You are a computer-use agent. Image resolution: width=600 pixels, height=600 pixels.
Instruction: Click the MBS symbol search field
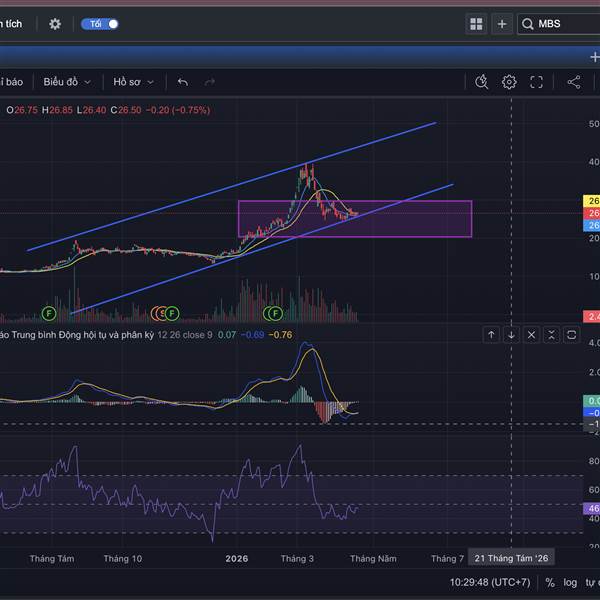[x=559, y=24]
